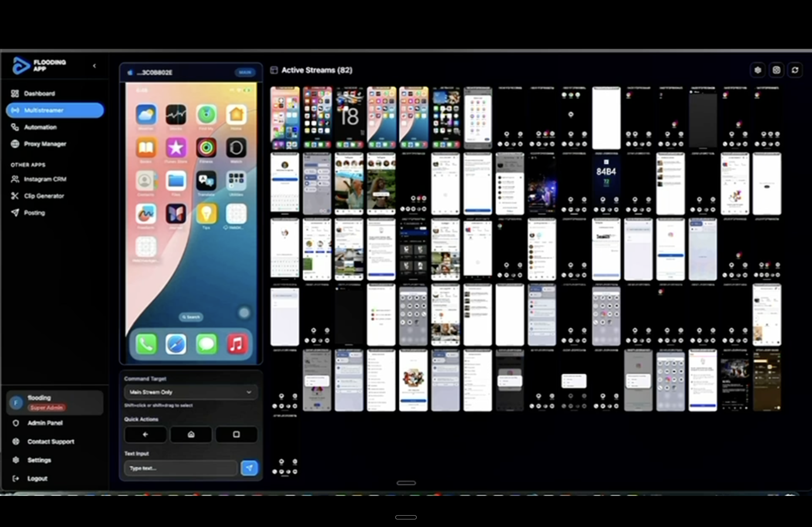812x527 pixels.
Task: Tap the Phone icon in dock
Action: [146, 344]
